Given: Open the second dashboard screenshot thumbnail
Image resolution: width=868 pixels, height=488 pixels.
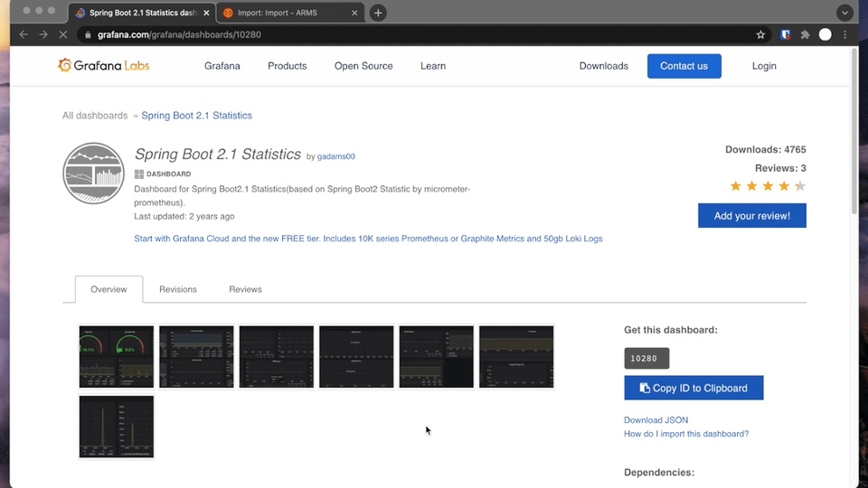Looking at the screenshot, I should tap(196, 356).
